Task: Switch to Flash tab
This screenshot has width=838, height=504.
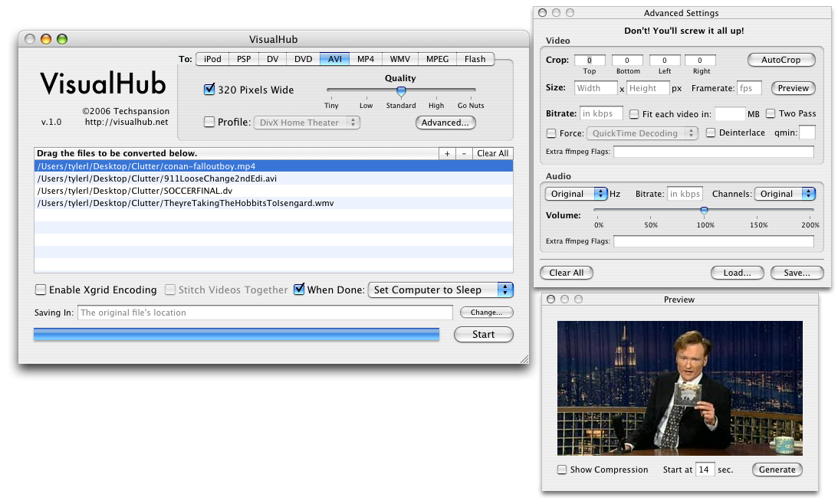Action: click(x=475, y=59)
